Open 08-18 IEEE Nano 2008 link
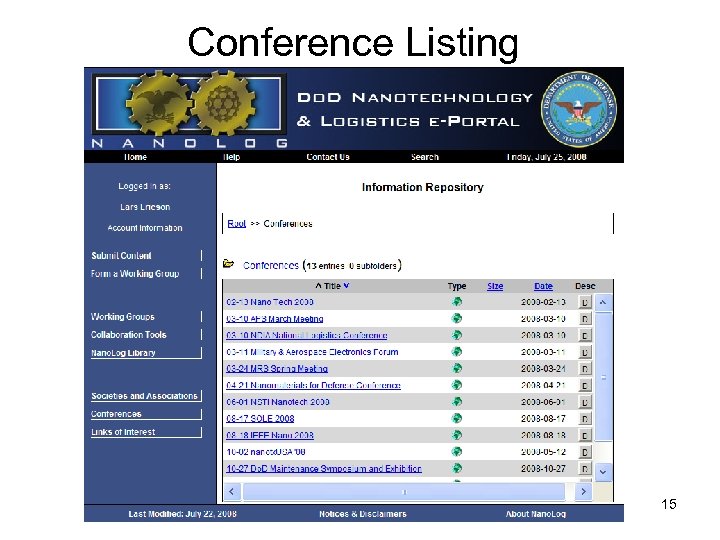This screenshot has height=540, width=720. 270,435
